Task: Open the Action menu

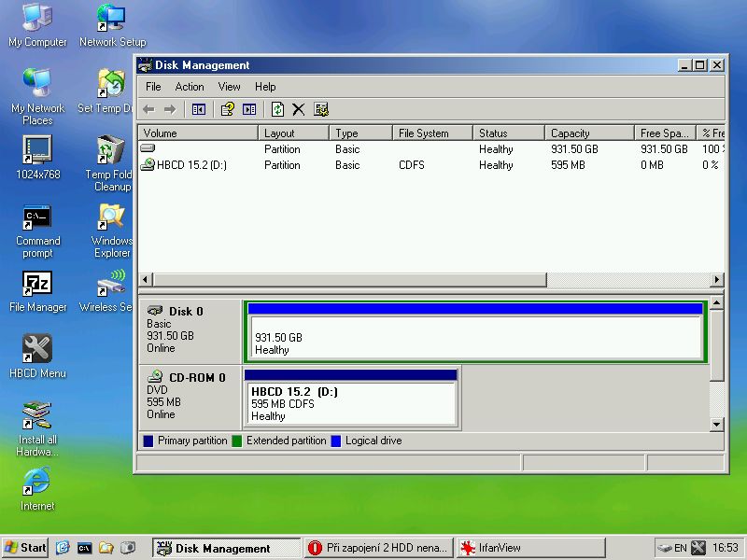Action: pyautogui.click(x=190, y=87)
